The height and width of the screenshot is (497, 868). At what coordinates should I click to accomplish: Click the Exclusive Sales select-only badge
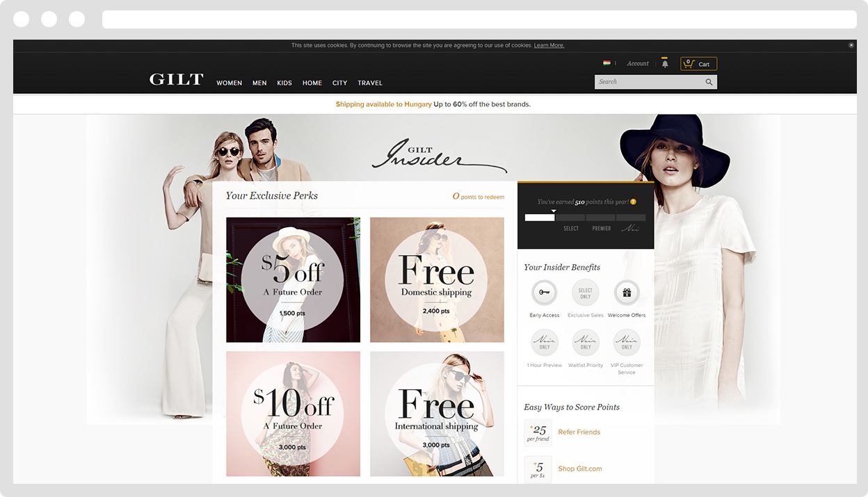586,293
